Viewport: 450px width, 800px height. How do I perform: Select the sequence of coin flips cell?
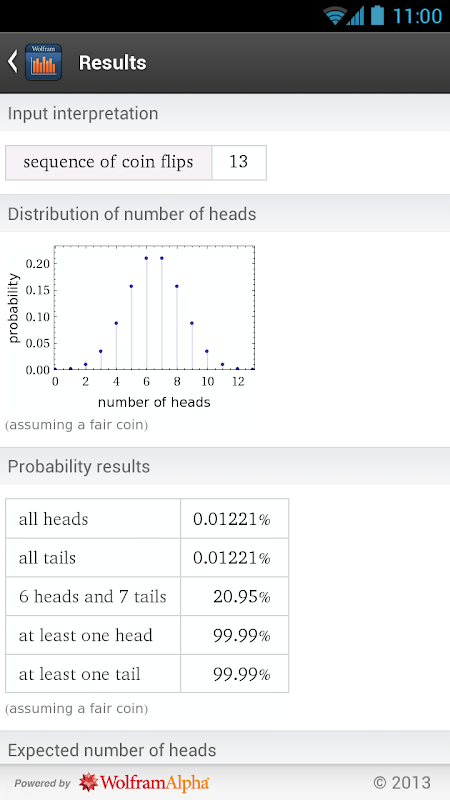tap(108, 162)
